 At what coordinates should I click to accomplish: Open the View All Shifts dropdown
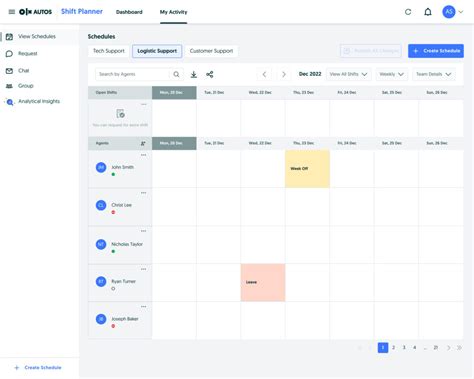(348, 74)
